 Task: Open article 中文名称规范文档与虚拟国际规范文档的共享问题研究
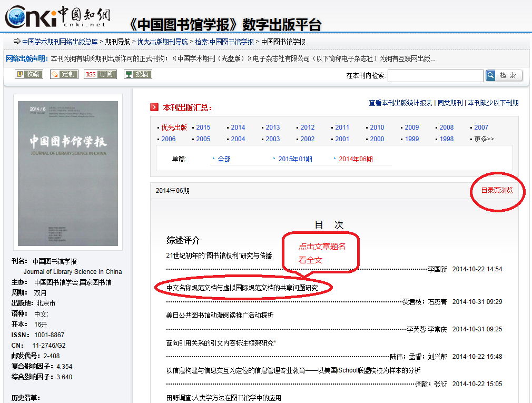(x=243, y=288)
